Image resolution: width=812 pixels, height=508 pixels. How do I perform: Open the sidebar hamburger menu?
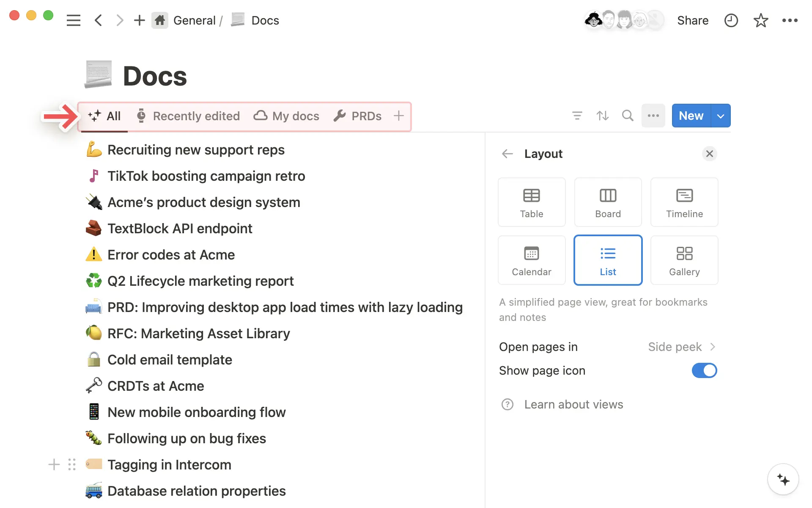(x=73, y=20)
